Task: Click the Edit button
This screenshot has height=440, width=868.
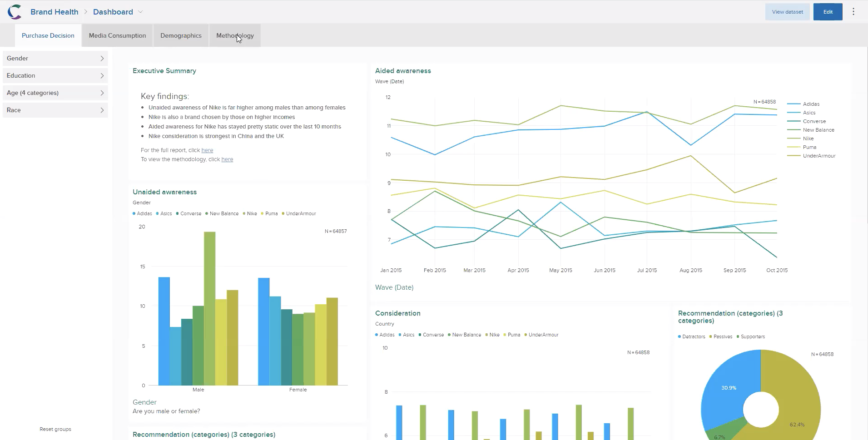Action: (x=828, y=11)
